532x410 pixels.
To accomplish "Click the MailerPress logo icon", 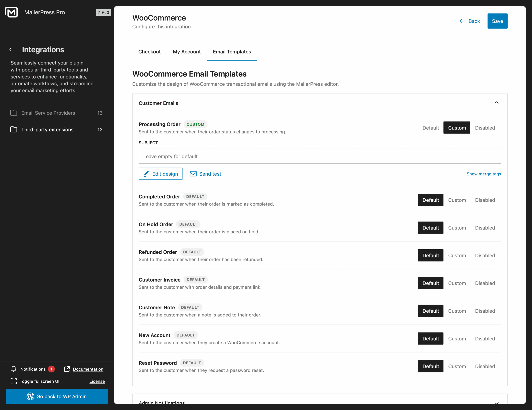I will [x=11, y=12].
